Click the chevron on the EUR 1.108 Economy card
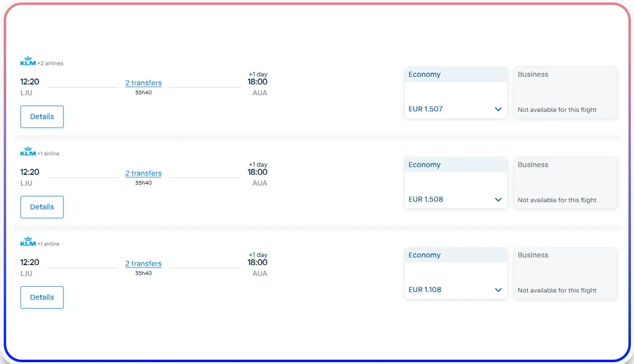The height and width of the screenshot is (364, 634). [498, 289]
